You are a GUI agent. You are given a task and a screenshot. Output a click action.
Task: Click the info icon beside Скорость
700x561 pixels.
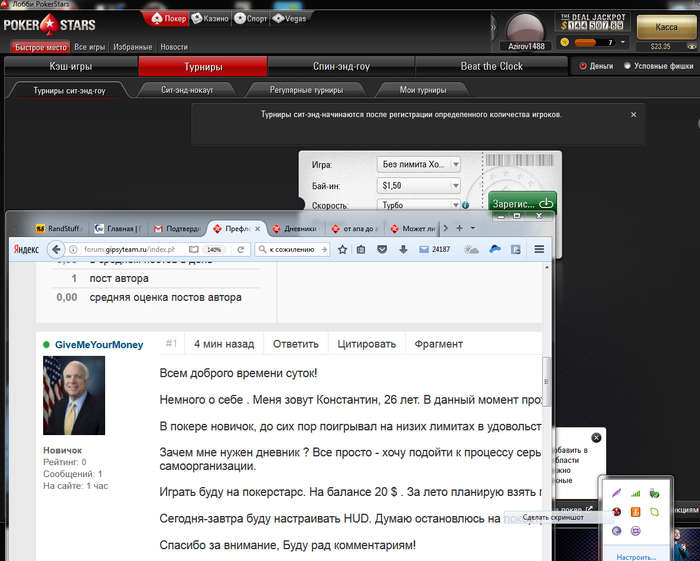[x=466, y=205]
